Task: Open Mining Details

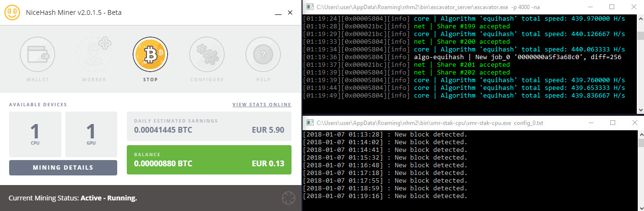Action: click(63, 168)
